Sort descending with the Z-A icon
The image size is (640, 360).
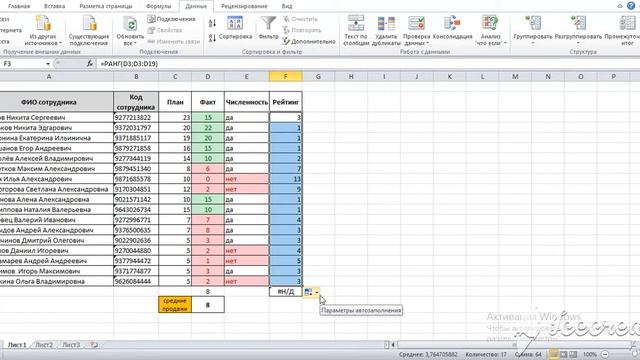click(x=212, y=38)
